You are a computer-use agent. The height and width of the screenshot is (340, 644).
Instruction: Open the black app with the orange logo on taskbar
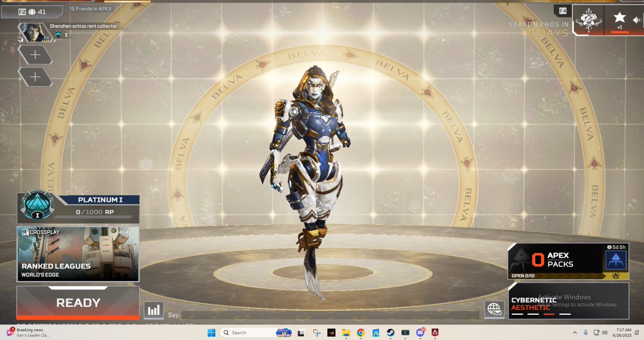[332, 332]
